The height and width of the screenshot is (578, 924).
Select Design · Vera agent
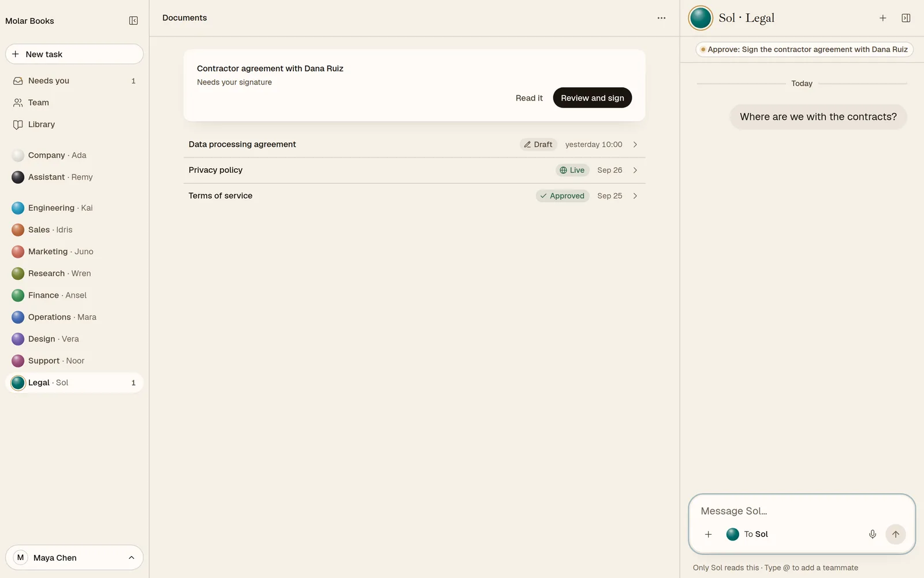pyautogui.click(x=74, y=339)
